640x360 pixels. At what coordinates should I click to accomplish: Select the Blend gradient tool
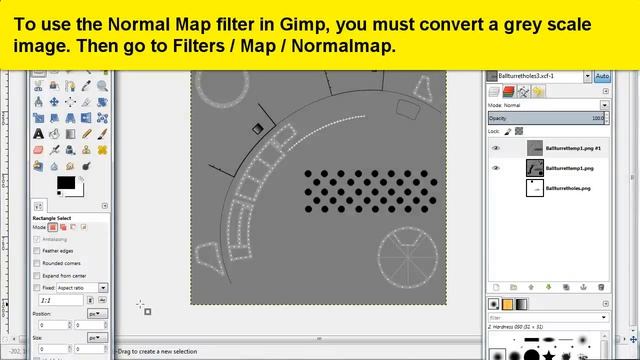click(70, 134)
